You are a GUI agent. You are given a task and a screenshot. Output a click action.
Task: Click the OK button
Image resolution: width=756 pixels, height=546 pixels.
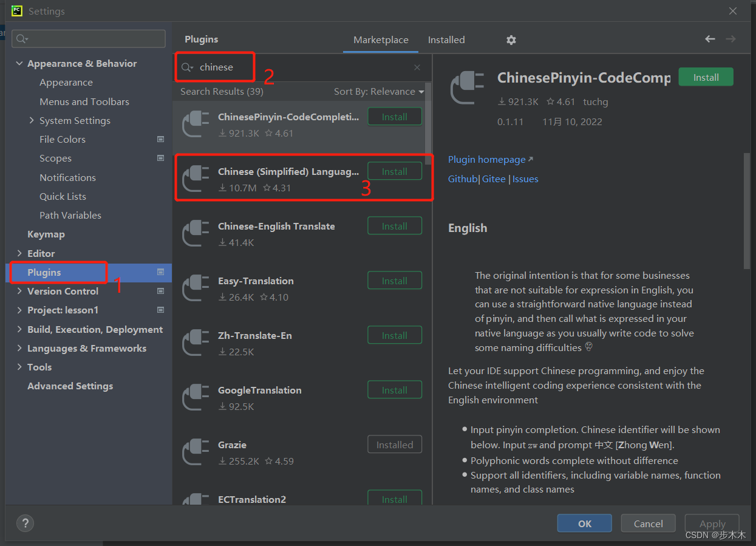click(585, 524)
